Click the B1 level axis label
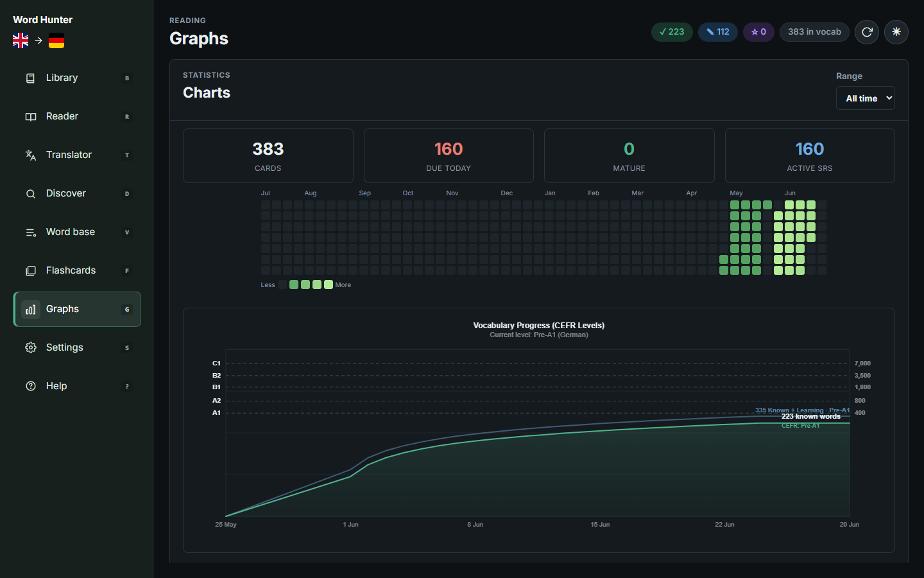This screenshot has width=924, height=578. [x=216, y=387]
